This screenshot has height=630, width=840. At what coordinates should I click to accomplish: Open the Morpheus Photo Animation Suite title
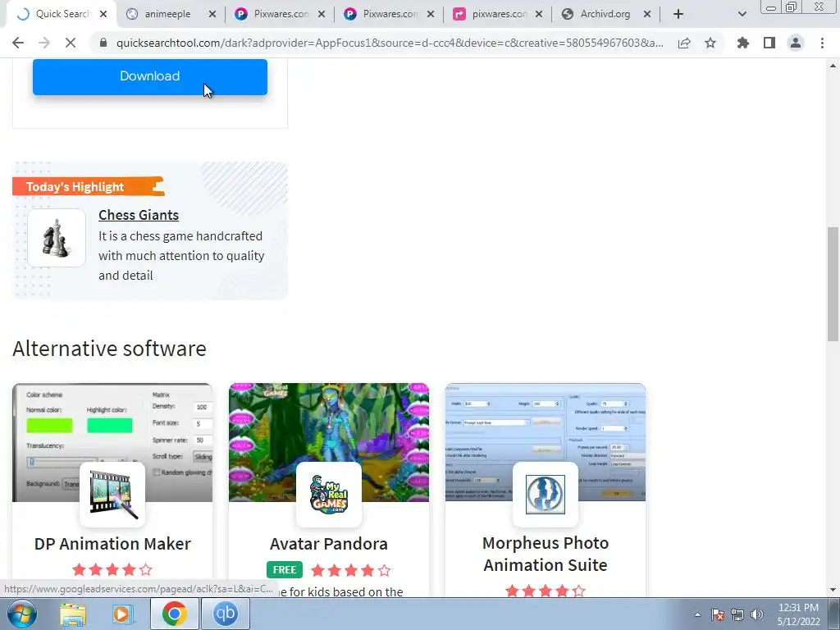tap(546, 554)
